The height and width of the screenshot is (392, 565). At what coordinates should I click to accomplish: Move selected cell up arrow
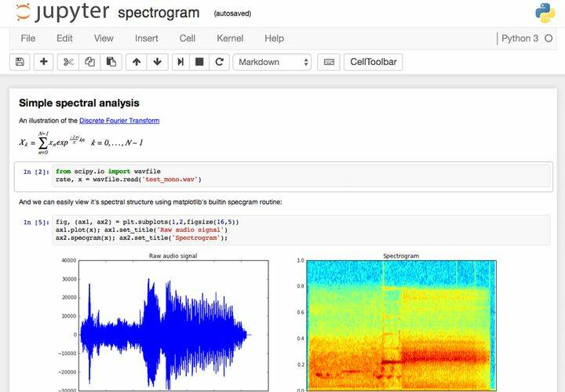pos(137,62)
